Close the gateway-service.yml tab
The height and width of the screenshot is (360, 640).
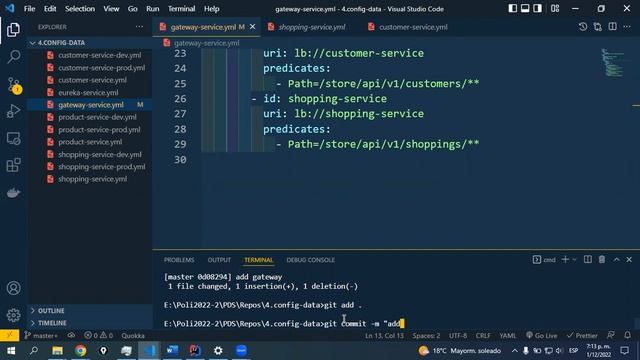[253, 27]
